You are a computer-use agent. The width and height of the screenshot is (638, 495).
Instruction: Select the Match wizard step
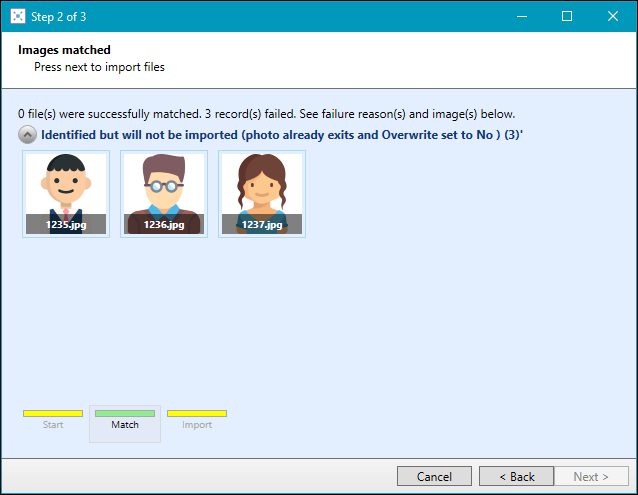click(125, 425)
